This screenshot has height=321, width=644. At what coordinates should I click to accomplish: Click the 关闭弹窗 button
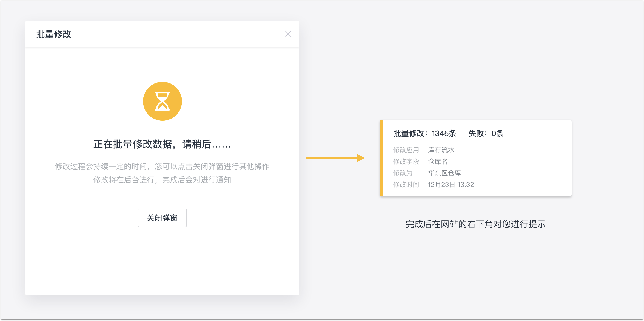[x=162, y=218]
